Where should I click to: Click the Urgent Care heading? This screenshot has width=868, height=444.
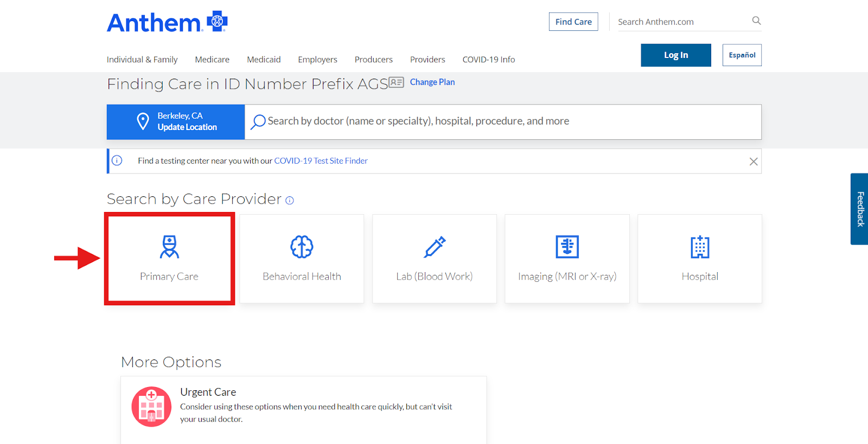tap(208, 392)
